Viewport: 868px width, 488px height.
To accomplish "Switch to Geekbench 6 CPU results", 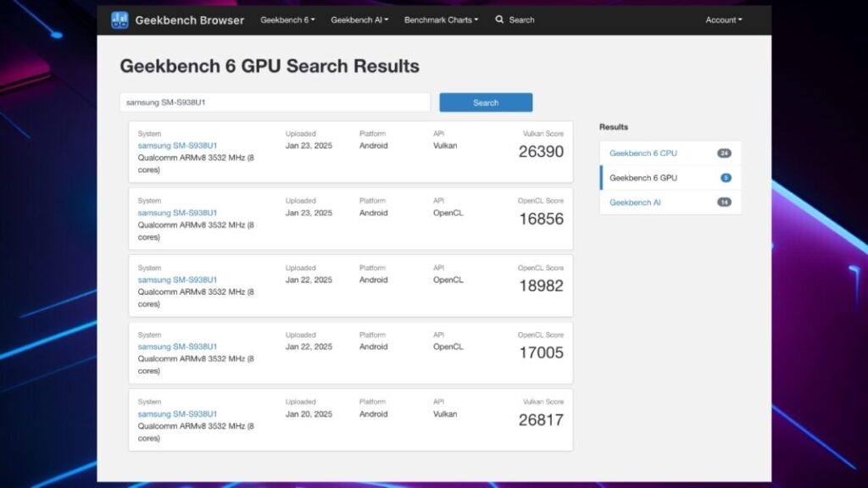I will [x=643, y=153].
